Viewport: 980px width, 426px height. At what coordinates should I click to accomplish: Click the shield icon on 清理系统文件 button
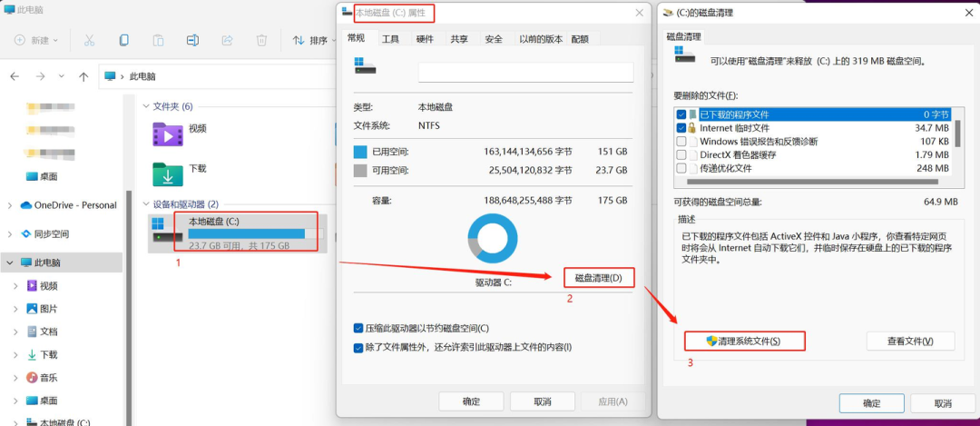click(711, 341)
